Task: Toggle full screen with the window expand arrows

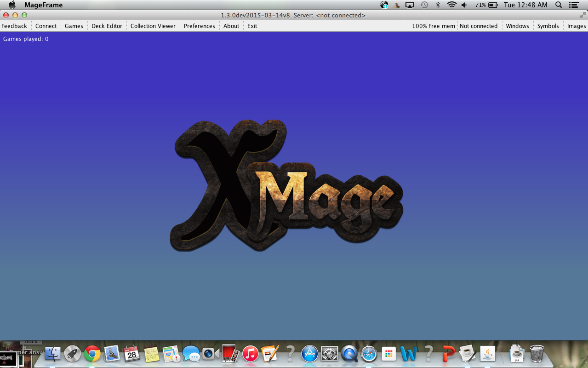Action: point(582,15)
